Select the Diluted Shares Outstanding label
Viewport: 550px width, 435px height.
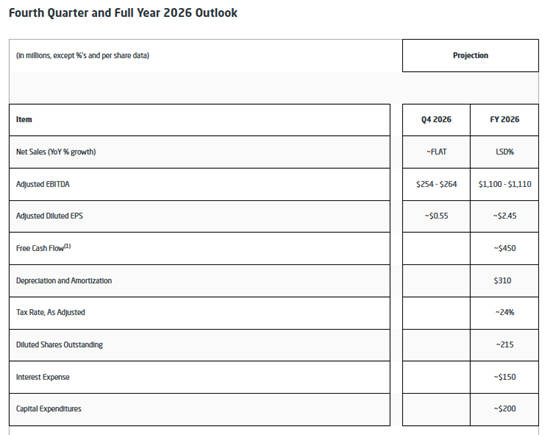(59, 345)
